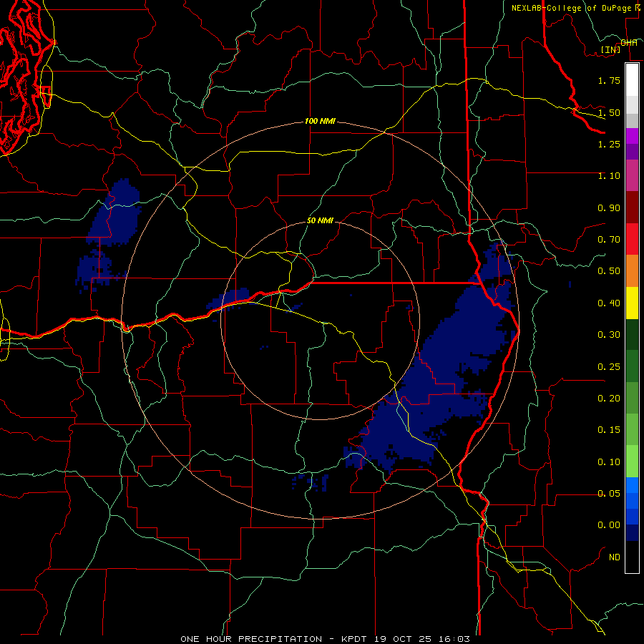Pick the orange swatch in the legend

(632, 270)
